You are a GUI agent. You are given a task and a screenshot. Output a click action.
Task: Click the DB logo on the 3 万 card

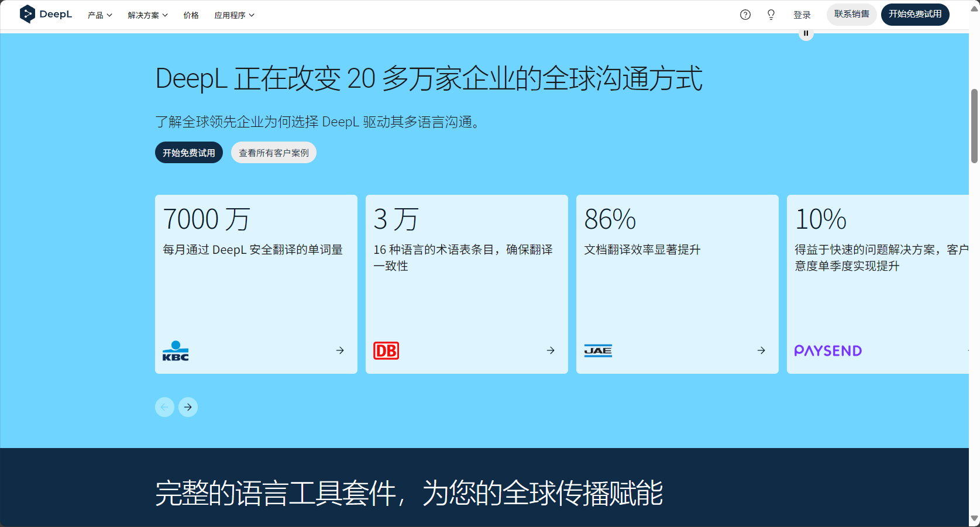point(386,350)
